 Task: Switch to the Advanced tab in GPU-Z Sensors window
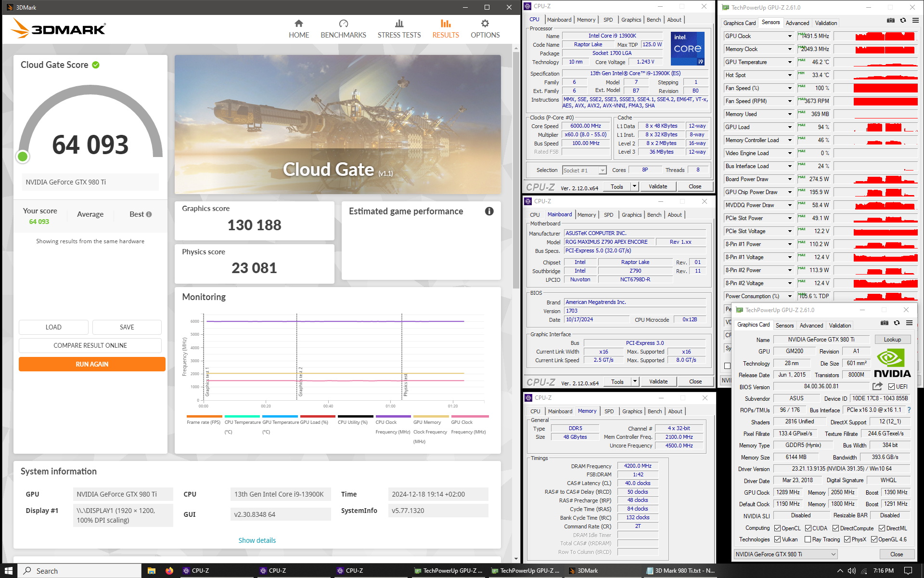pos(797,23)
